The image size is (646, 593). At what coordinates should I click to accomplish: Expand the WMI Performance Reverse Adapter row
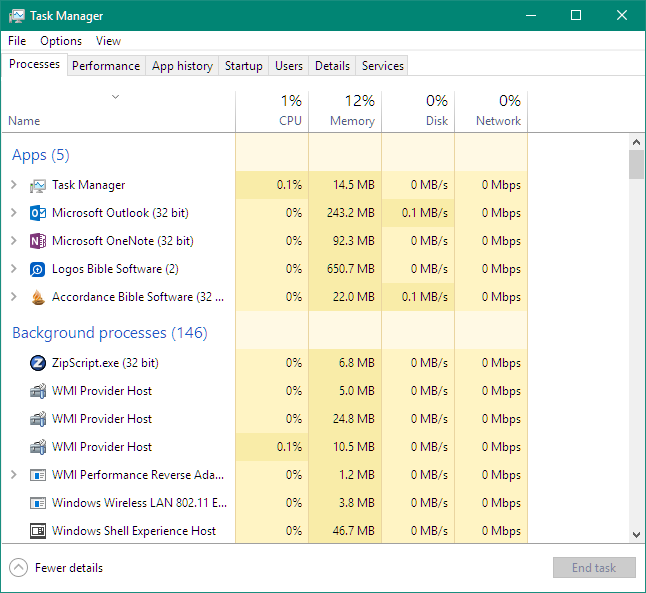14,475
